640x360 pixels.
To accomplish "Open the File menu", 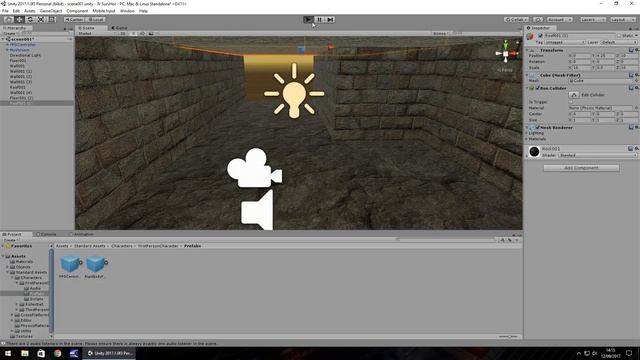I will (x=5, y=11).
